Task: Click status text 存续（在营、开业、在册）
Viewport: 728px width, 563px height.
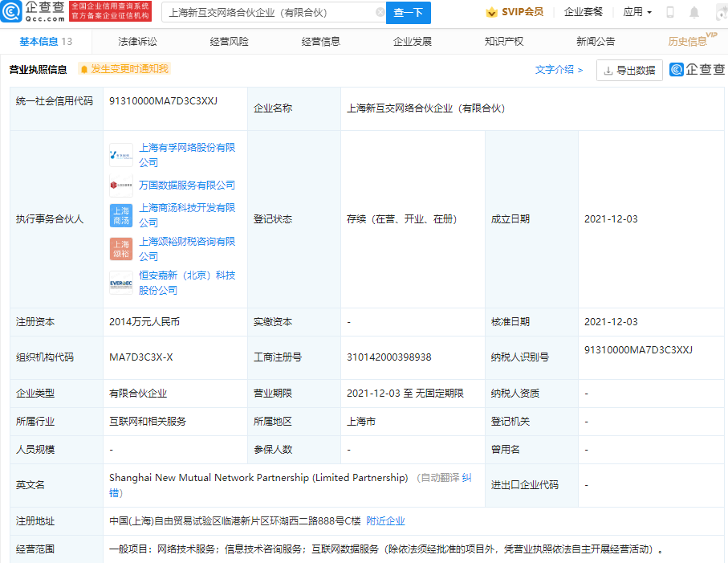Action: [401, 219]
